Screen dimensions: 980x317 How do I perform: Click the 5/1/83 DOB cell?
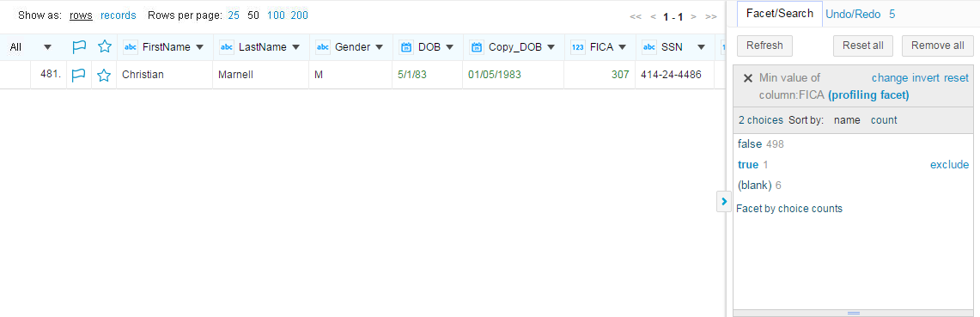tap(427, 75)
